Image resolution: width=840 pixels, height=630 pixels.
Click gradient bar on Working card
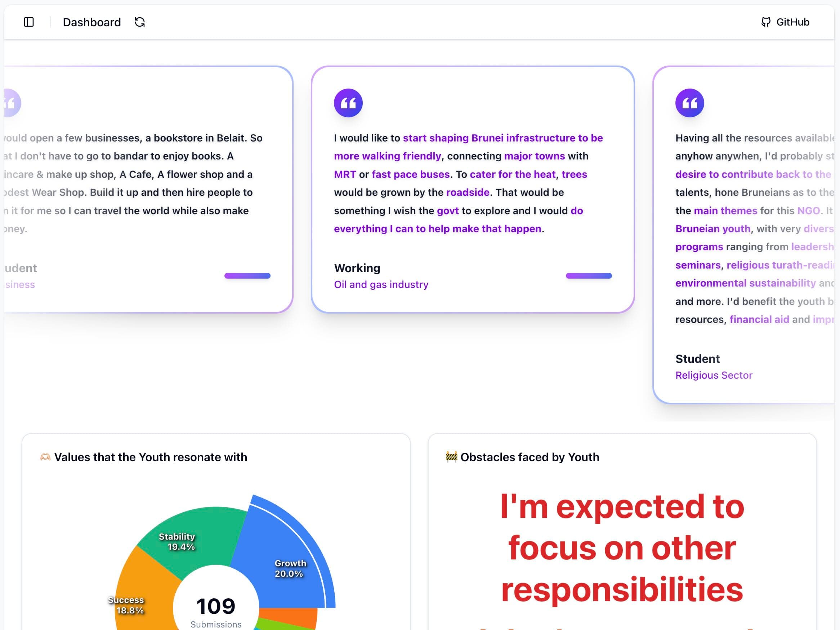(x=588, y=276)
